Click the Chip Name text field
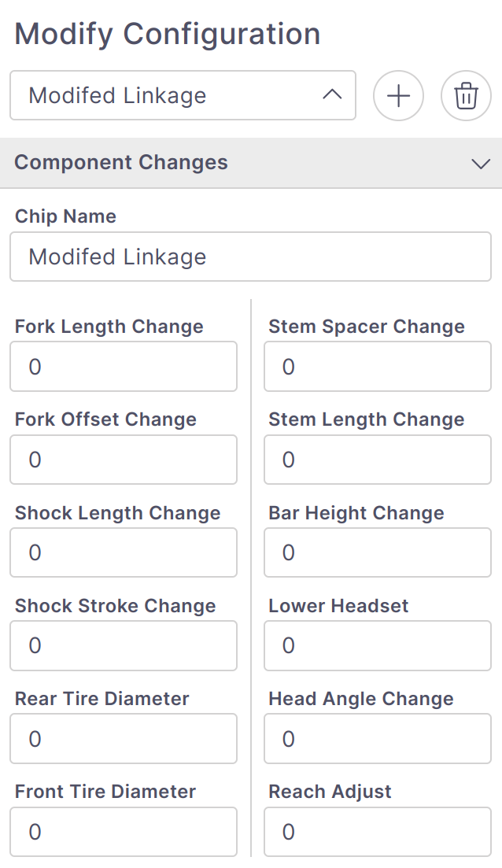502x868 pixels. 250,257
